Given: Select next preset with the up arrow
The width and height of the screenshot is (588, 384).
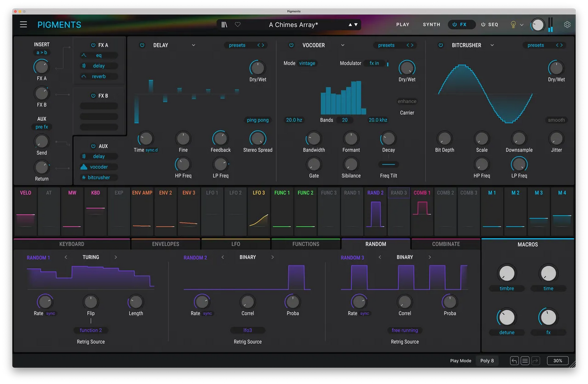Looking at the screenshot, I should pos(350,25).
